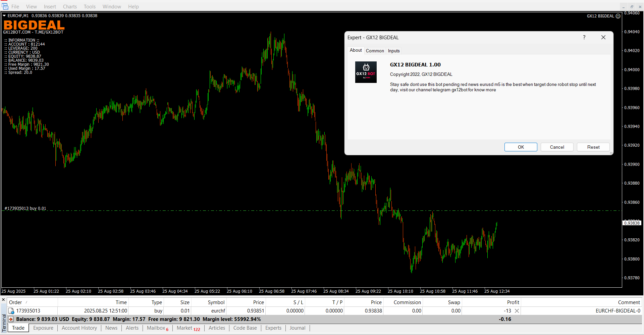
Task: Click the balance summary row icon
Action: tap(11, 319)
